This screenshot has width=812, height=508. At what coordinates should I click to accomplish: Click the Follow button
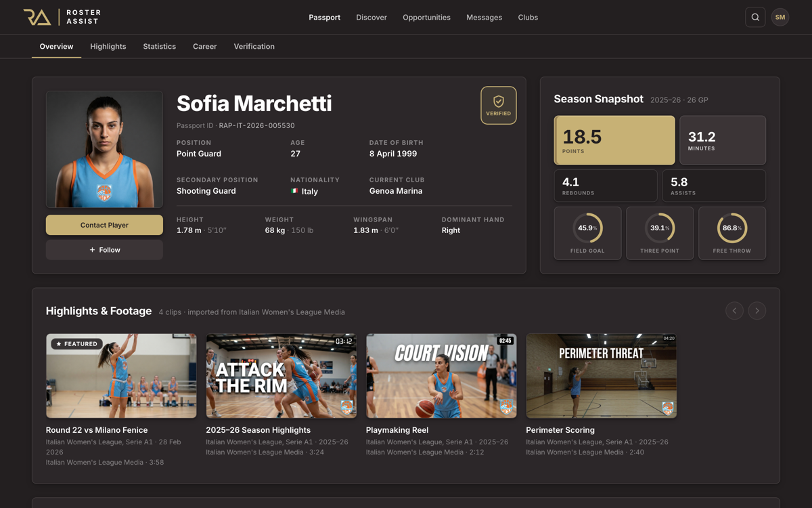104,250
